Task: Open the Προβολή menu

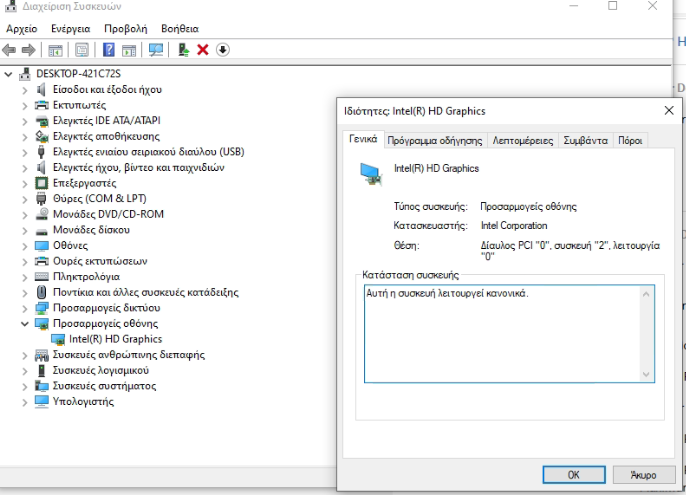Action: coord(126,29)
